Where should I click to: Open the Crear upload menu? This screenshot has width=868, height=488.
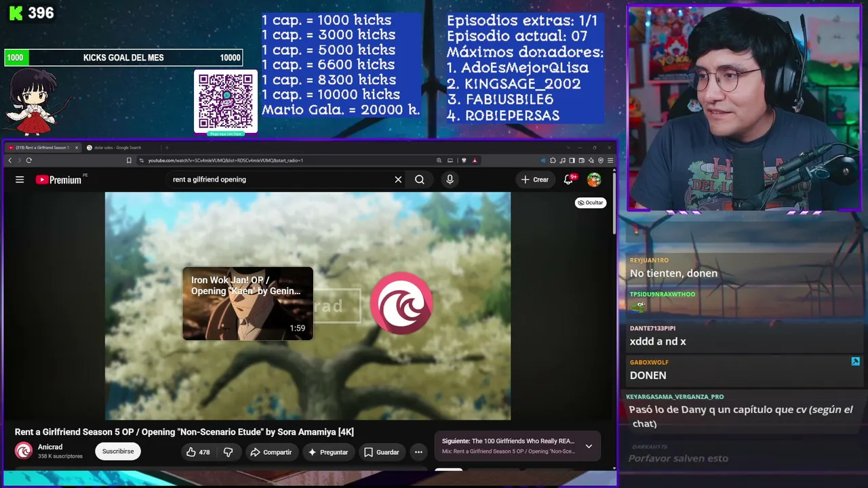pyautogui.click(x=534, y=180)
